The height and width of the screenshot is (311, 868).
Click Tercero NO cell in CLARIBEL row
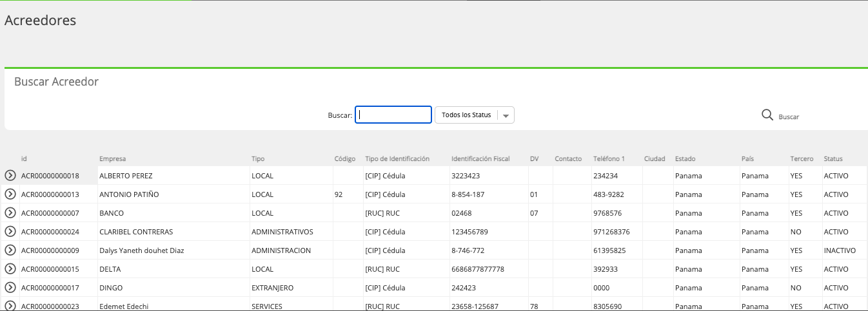tap(805, 231)
